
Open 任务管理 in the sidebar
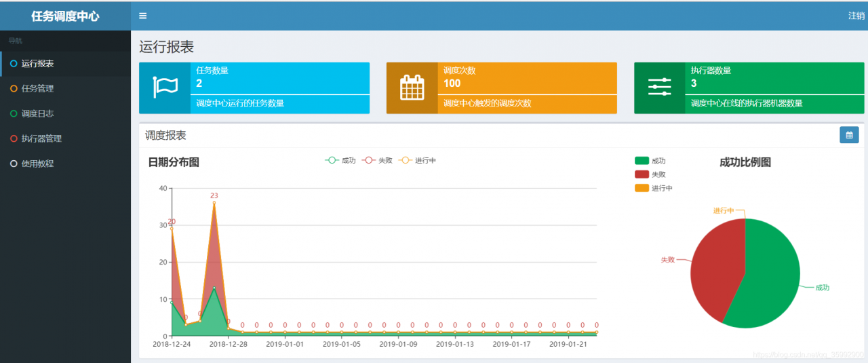click(x=66, y=88)
